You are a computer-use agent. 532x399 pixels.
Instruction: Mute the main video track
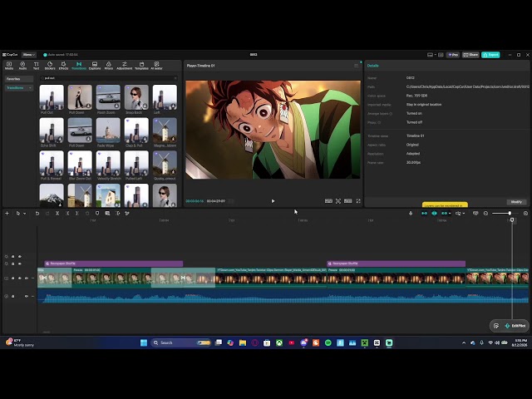point(27,278)
